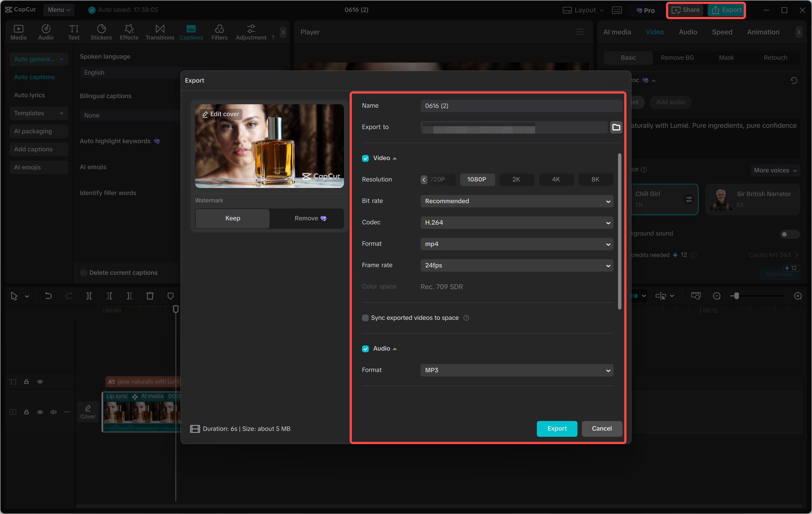Switch to the Audio tab in the right panel
This screenshot has height=514, width=812.
[x=688, y=32]
